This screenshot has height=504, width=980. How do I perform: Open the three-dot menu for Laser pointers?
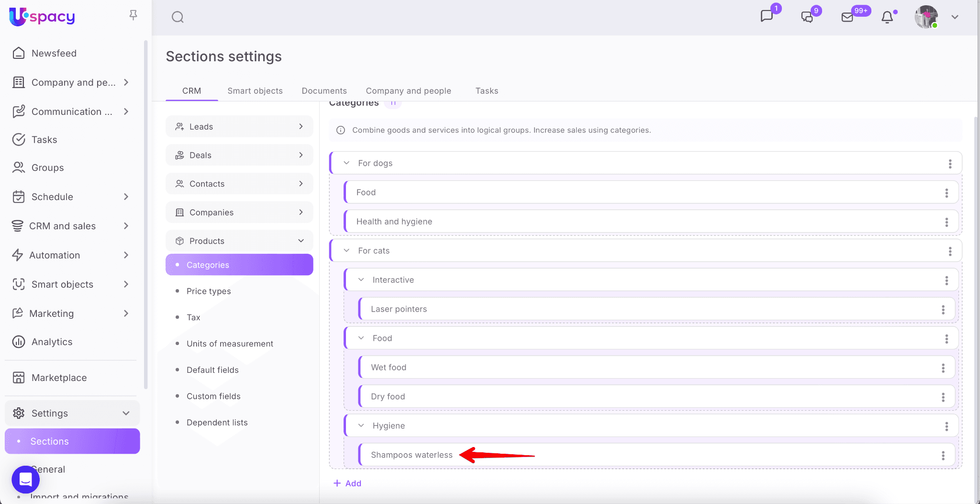[x=943, y=310]
